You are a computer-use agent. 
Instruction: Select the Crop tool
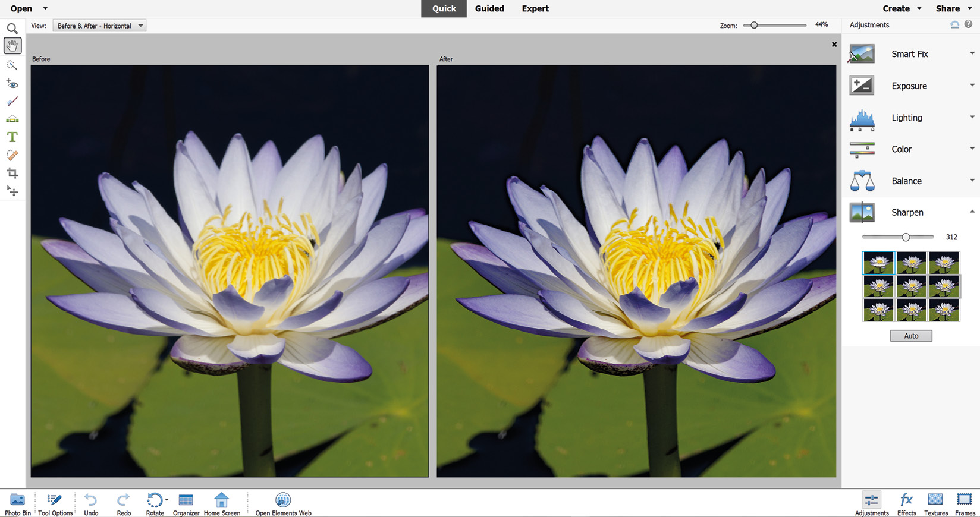(12, 174)
